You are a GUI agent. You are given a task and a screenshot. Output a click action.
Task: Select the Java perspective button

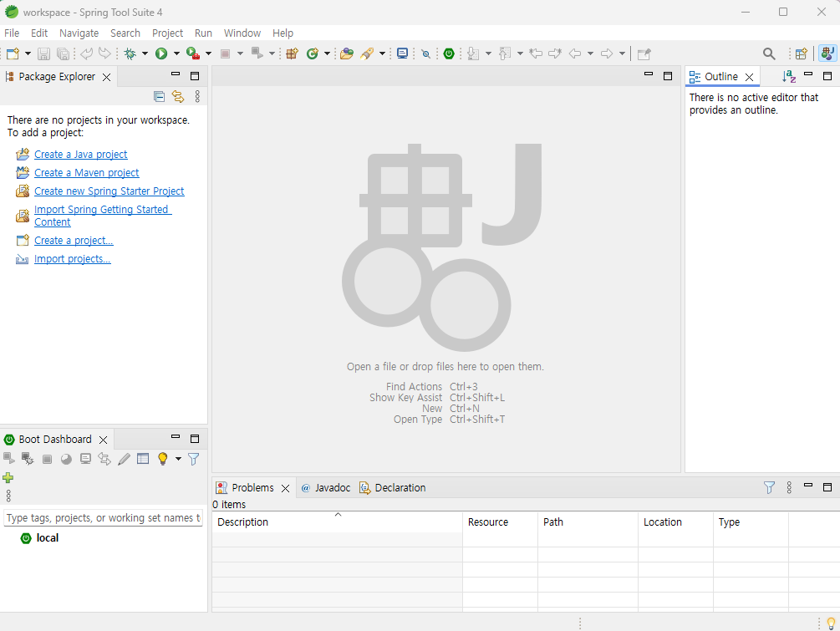pos(827,53)
